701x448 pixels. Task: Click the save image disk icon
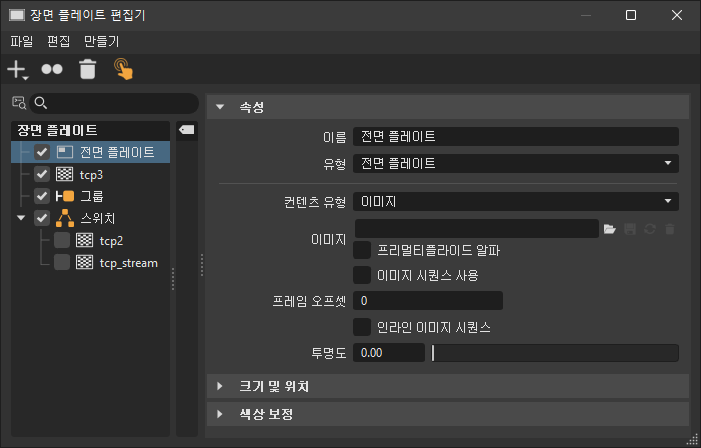click(x=630, y=229)
